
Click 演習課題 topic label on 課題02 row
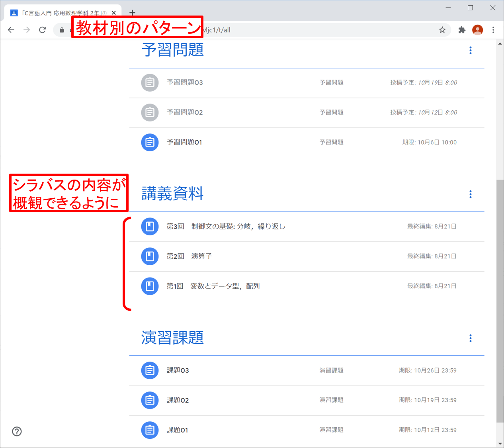coord(331,400)
